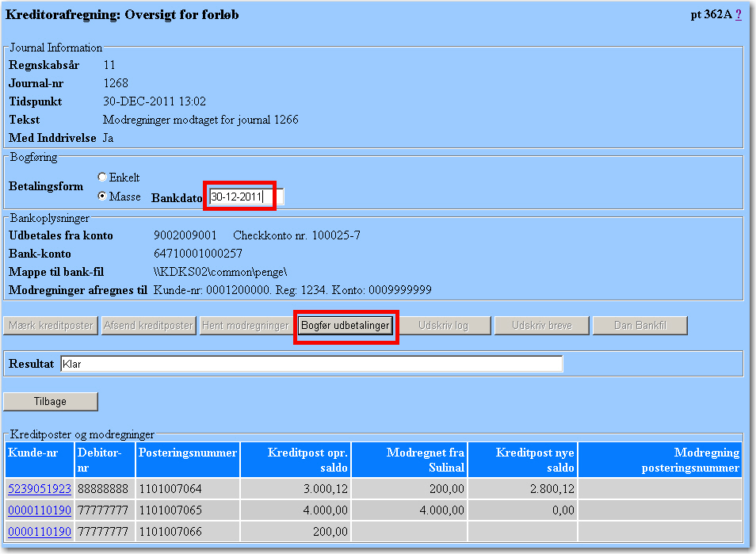756x554 pixels.
Task: Click the Tidspunkt value 30-DEC-2011 13:02
Action: click(x=155, y=101)
